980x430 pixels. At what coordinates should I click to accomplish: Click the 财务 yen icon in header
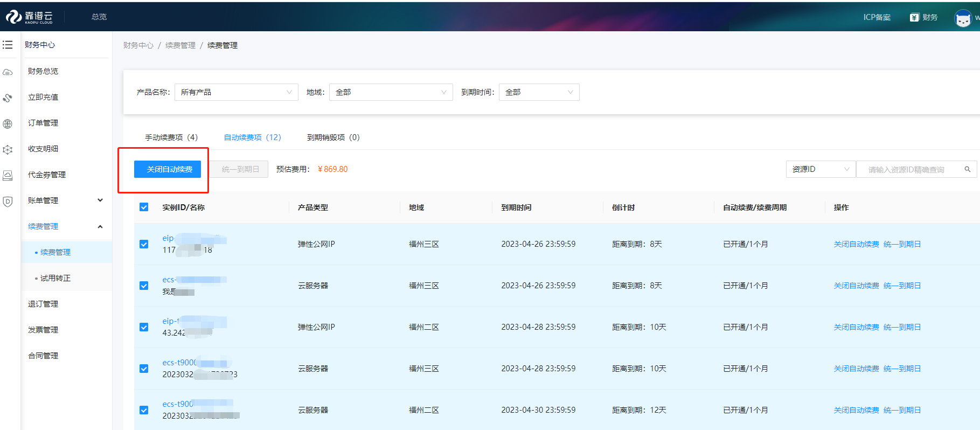(x=914, y=17)
